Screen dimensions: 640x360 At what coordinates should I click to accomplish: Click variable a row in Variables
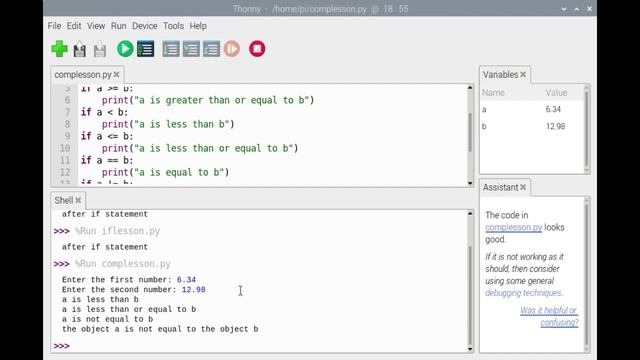pos(532,109)
